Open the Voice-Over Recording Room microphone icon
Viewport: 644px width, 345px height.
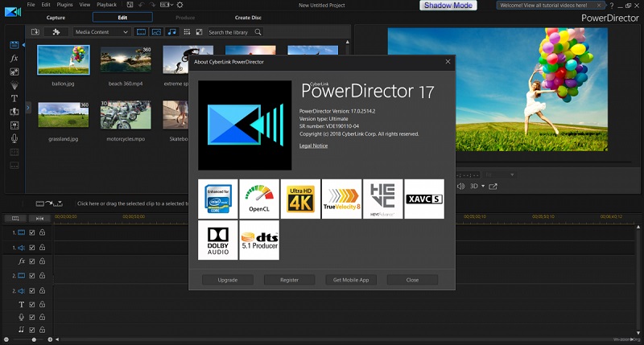click(x=14, y=138)
